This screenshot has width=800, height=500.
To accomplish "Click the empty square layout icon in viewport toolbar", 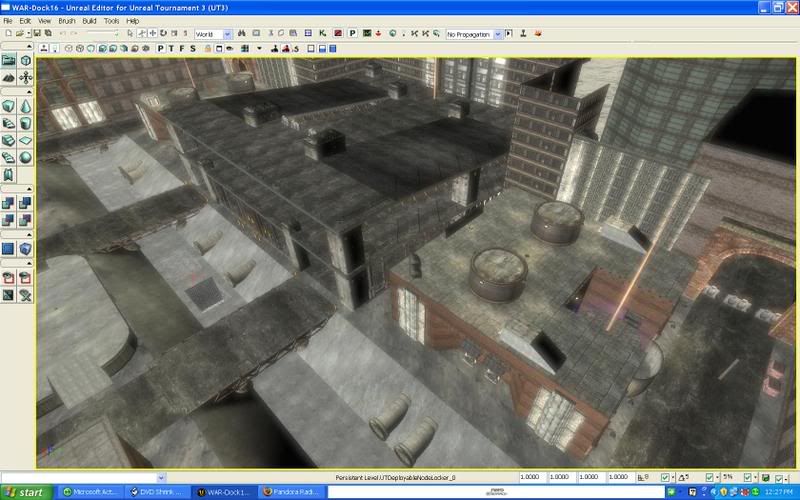I will tap(311, 48).
